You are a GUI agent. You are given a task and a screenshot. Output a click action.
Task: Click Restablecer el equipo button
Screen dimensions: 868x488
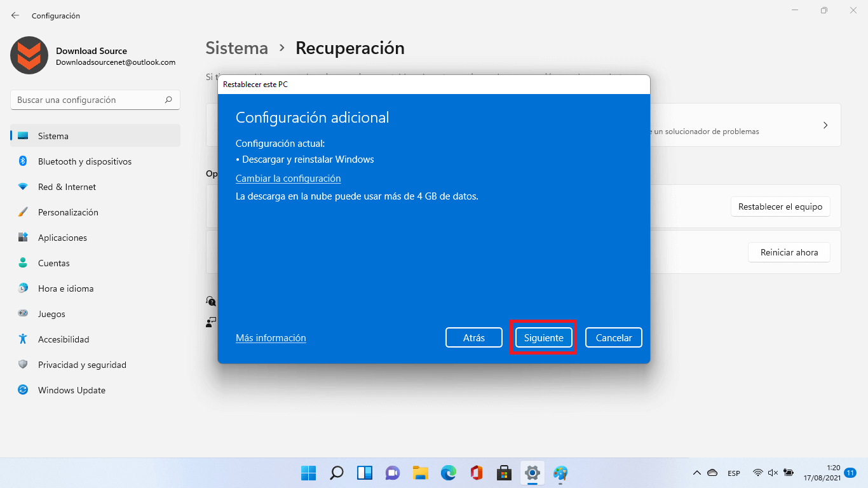pyautogui.click(x=780, y=207)
